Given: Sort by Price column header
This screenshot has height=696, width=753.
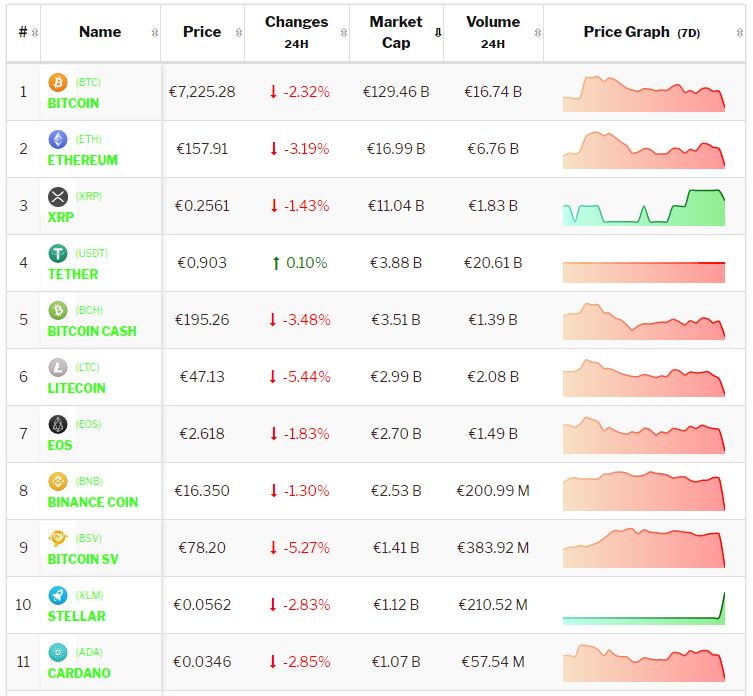Looking at the screenshot, I should tap(202, 32).
